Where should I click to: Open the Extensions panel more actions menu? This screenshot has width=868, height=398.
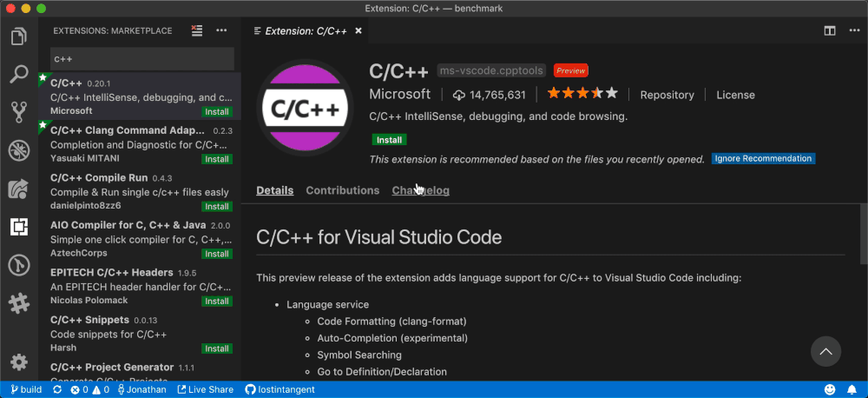221,30
